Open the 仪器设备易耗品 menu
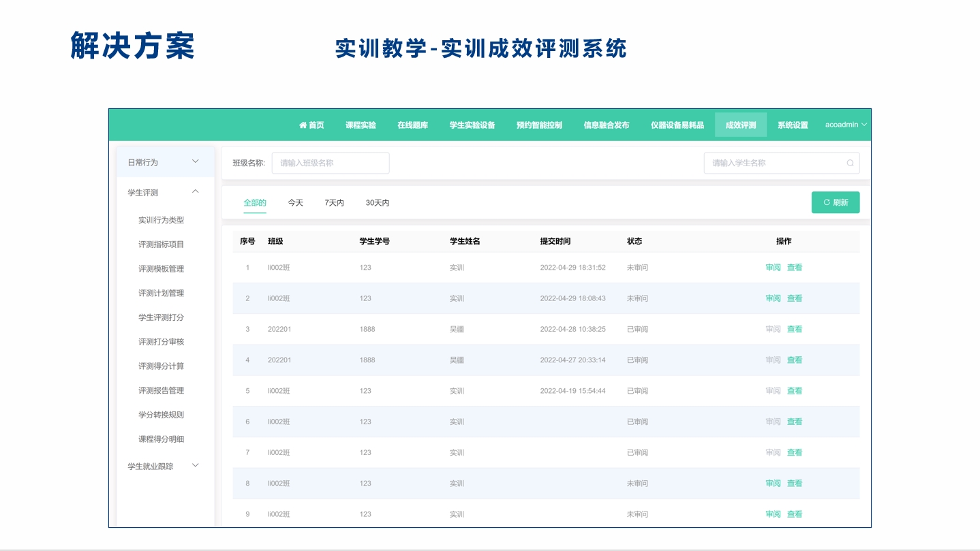Screen dimensions: 980x551 point(677,125)
